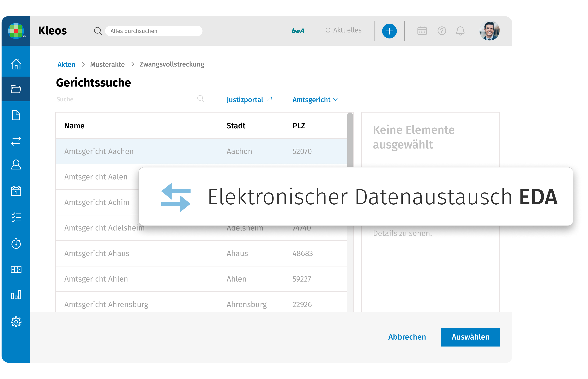Screen dimensions: 588x379
Task: Open the money billing icon in sidebar
Action: pos(16,270)
